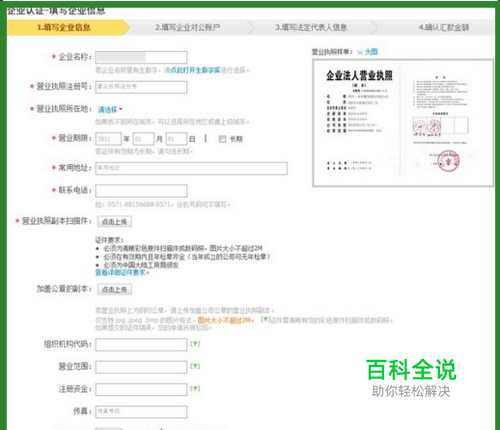Click the 联系电话 input field
The image size is (500, 430).
point(141,191)
